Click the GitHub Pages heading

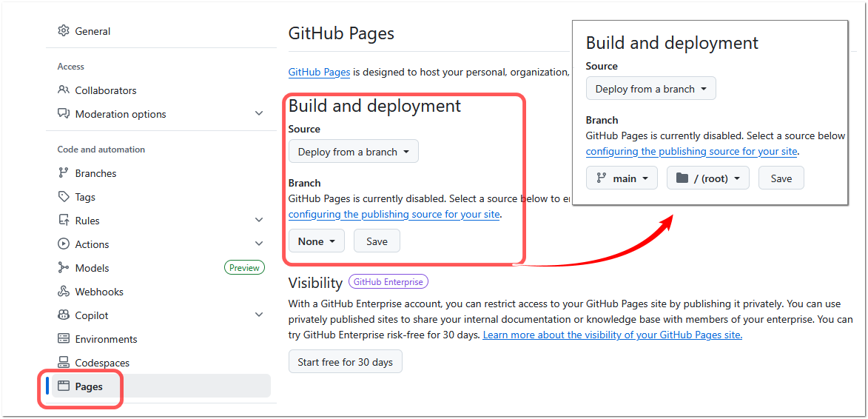[x=341, y=33]
